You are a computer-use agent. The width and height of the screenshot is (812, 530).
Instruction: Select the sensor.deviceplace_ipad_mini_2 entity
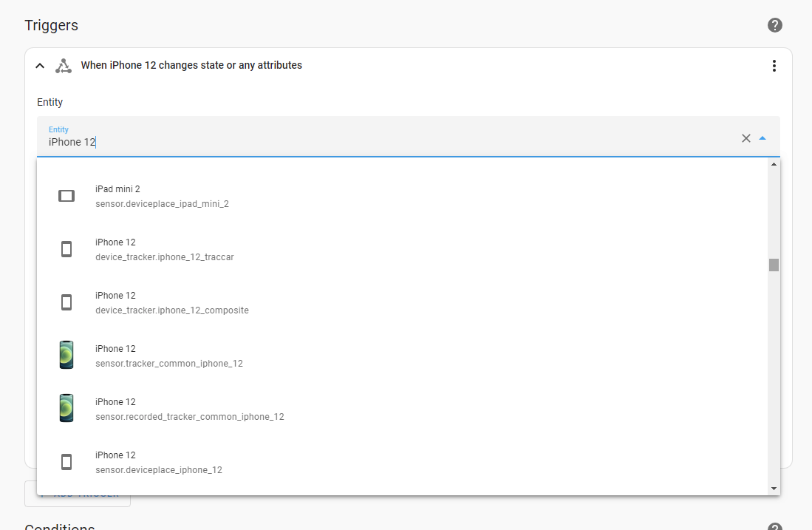tap(162, 196)
